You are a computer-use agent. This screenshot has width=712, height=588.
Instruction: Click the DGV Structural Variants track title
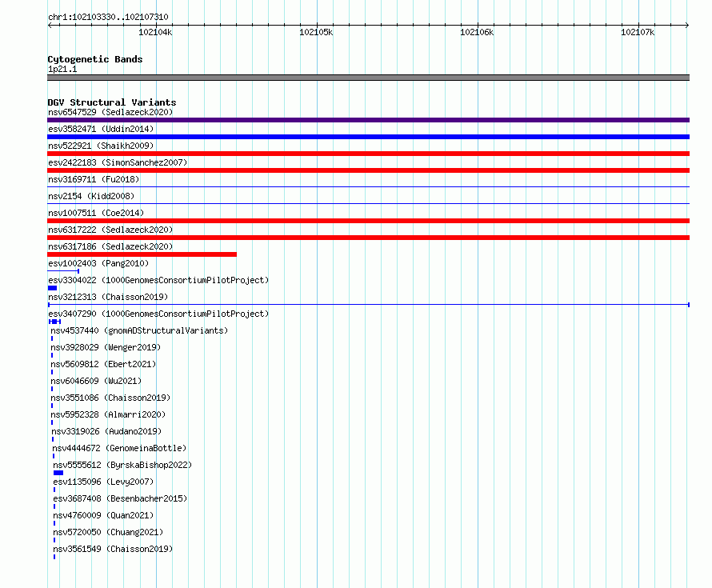(x=112, y=102)
